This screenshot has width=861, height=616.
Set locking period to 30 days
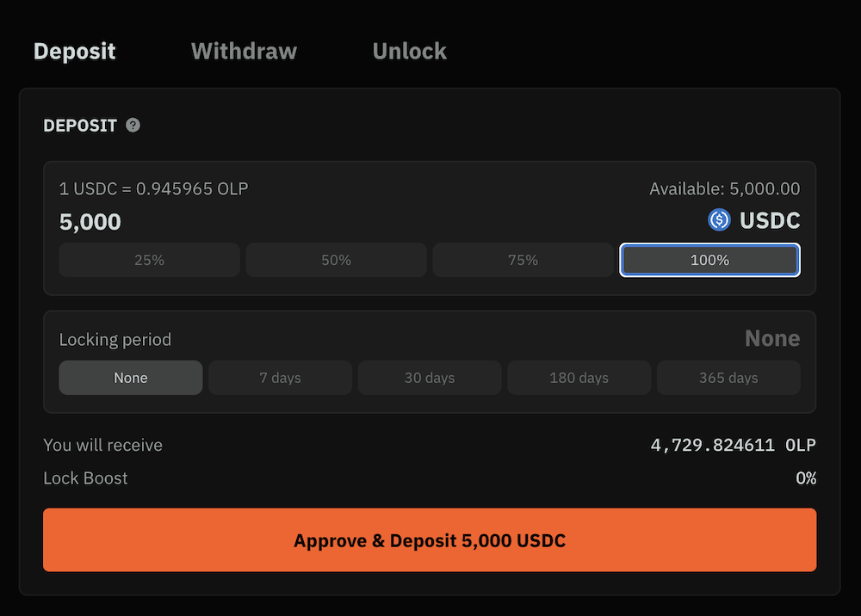[430, 378]
